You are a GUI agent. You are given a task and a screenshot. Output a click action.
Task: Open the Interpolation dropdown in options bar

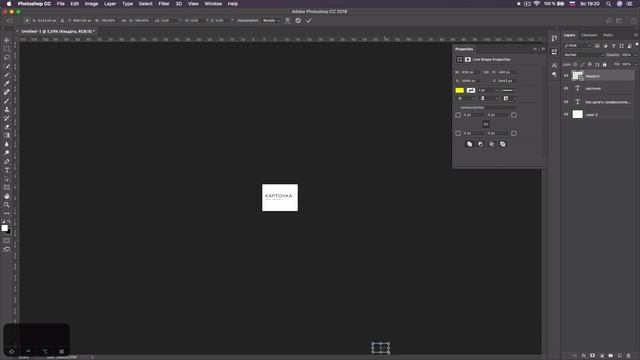[271, 20]
